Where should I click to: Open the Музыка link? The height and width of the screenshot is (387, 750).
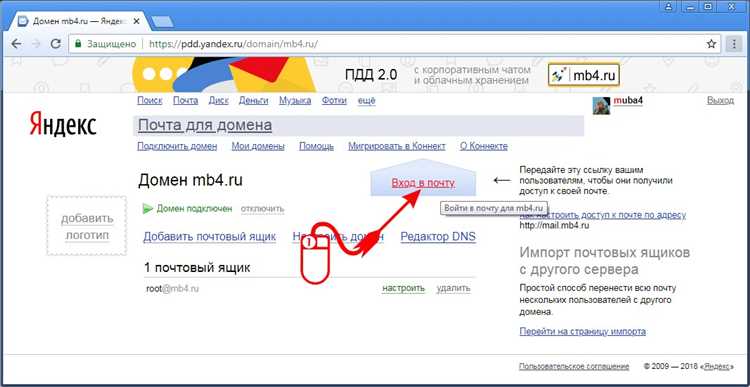point(295,101)
